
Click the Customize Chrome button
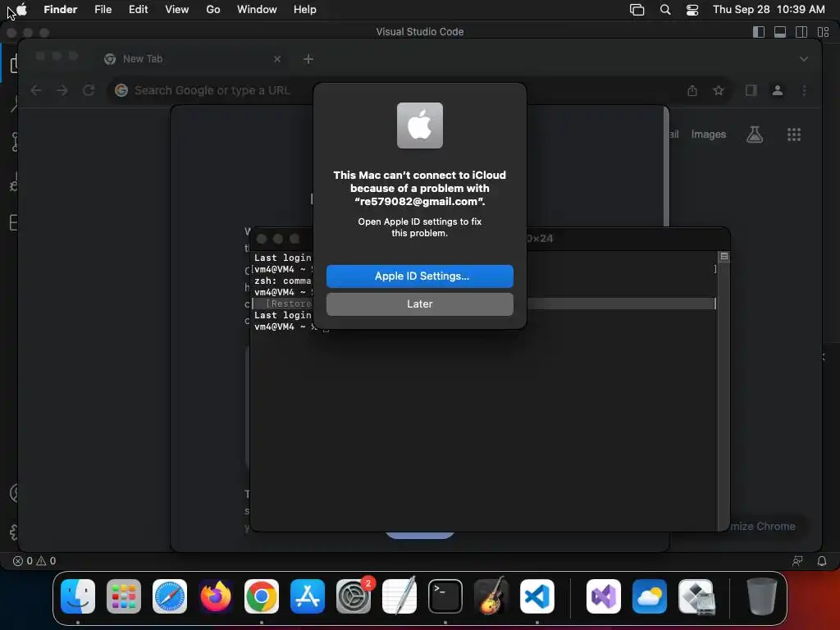(764, 526)
